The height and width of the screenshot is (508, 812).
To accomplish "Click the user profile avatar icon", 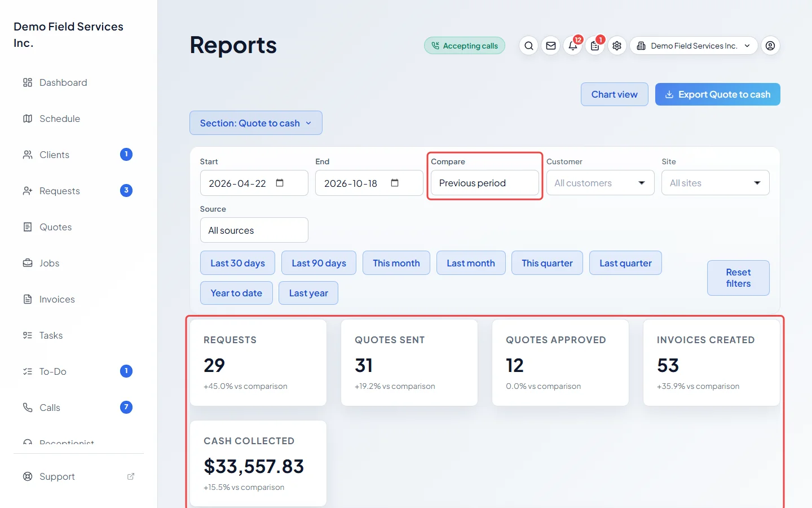I will (x=770, y=46).
